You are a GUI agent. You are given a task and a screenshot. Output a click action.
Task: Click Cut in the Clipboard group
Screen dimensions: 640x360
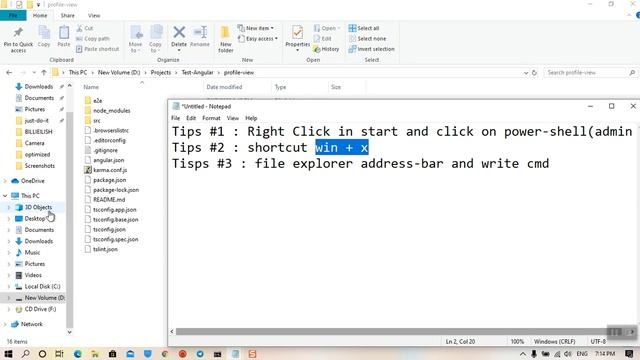coord(85,28)
